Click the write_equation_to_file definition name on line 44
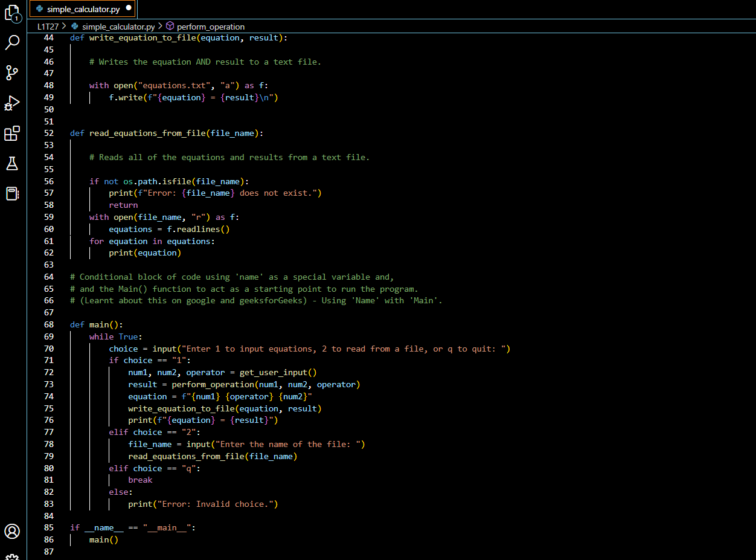This screenshot has width=756, height=560. point(142,37)
